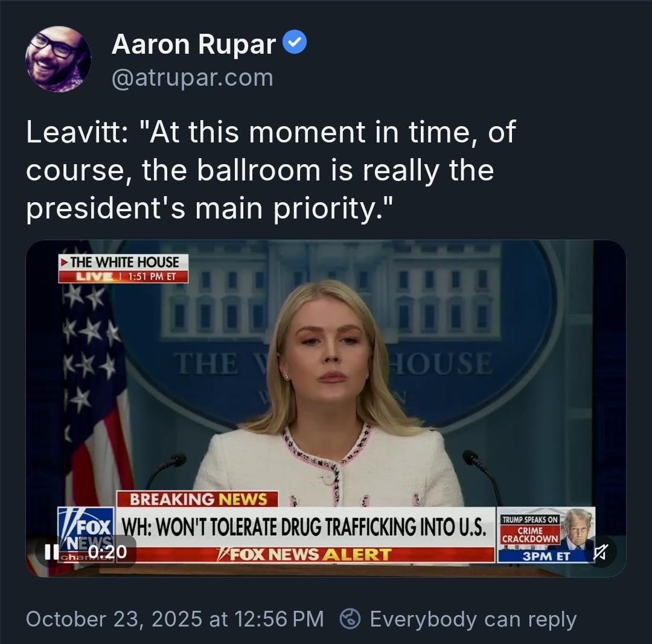This screenshot has width=652, height=644.
Task: Open the @atrupar.com handle link
Action: point(192,78)
